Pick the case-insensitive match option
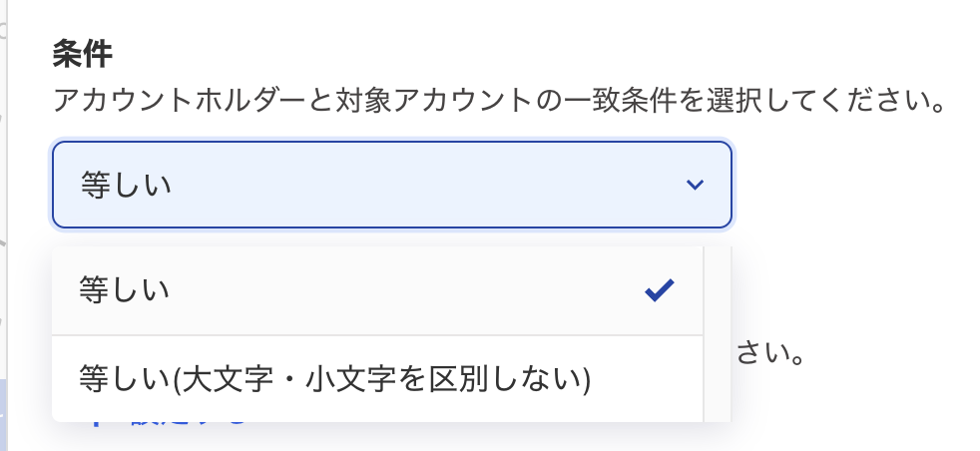980x451 pixels. click(335, 379)
